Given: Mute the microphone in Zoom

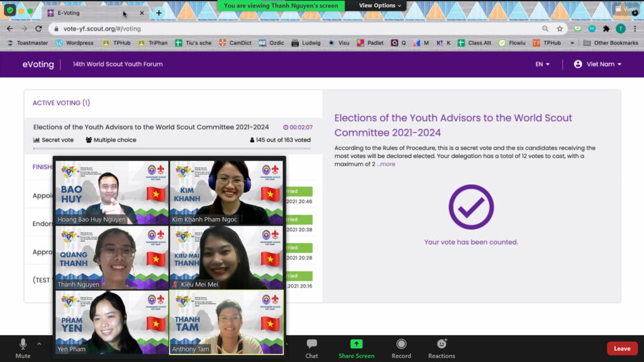Looking at the screenshot, I should click(23, 344).
